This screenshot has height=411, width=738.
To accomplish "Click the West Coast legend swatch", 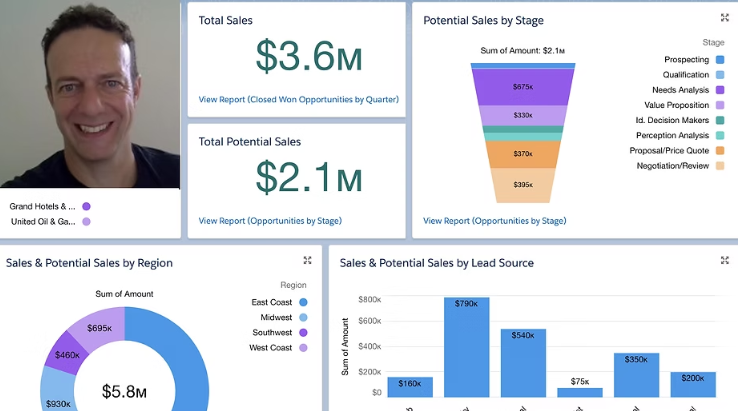I will tap(303, 348).
